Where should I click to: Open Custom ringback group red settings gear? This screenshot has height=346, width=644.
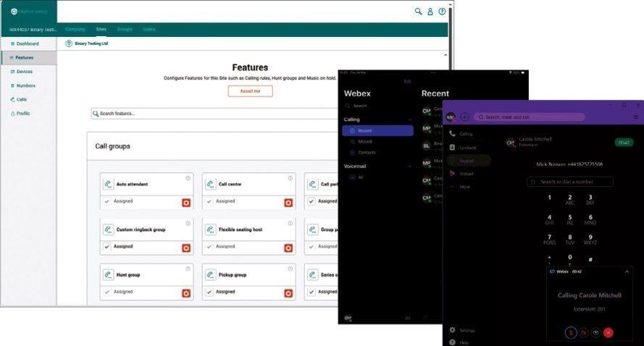pos(186,248)
